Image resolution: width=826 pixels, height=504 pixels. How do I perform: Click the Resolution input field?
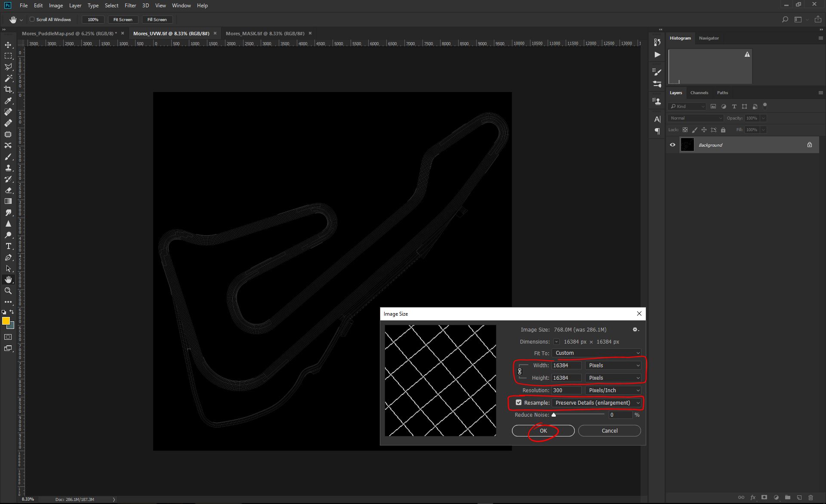click(567, 390)
